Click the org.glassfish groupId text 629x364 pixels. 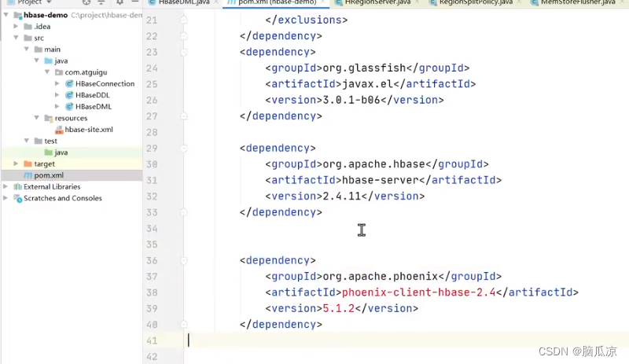pyautogui.click(x=364, y=68)
